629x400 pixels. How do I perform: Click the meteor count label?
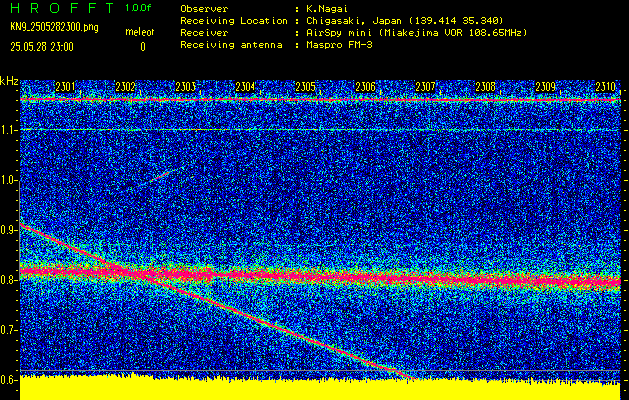coord(140,32)
